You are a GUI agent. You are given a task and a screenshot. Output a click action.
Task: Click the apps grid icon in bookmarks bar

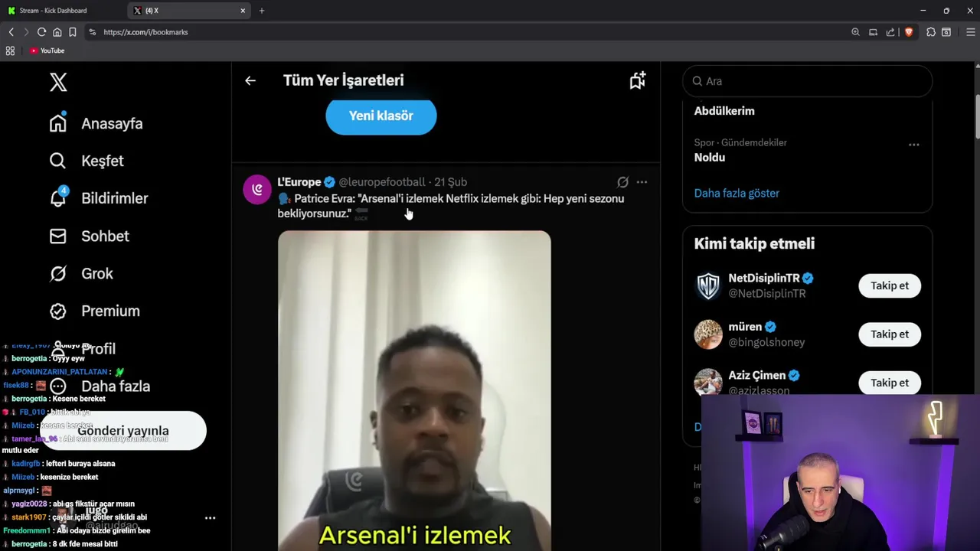point(10,51)
